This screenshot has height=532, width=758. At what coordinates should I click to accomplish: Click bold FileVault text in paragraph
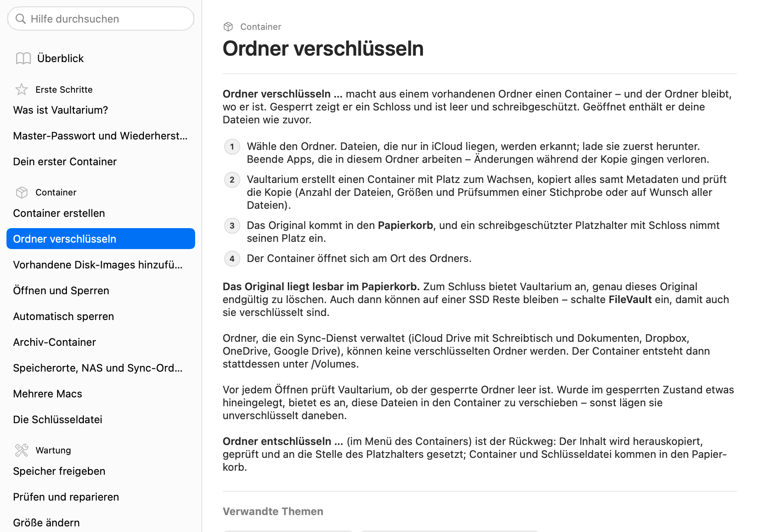[x=630, y=299]
